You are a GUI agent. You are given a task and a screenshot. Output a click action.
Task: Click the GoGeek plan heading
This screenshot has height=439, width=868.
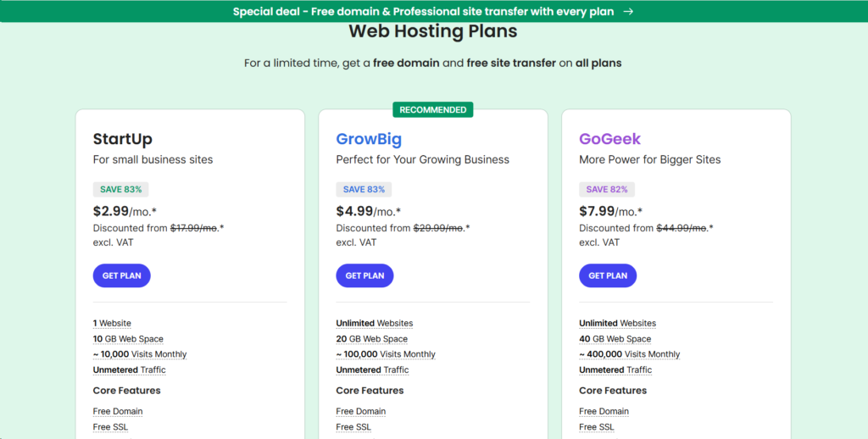click(x=609, y=139)
